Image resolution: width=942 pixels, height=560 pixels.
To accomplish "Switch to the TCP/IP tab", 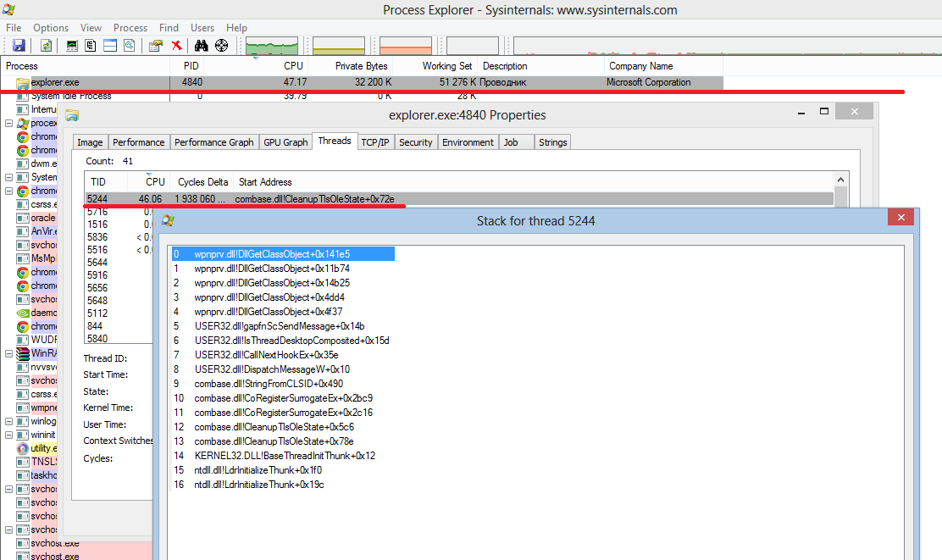I will point(375,142).
